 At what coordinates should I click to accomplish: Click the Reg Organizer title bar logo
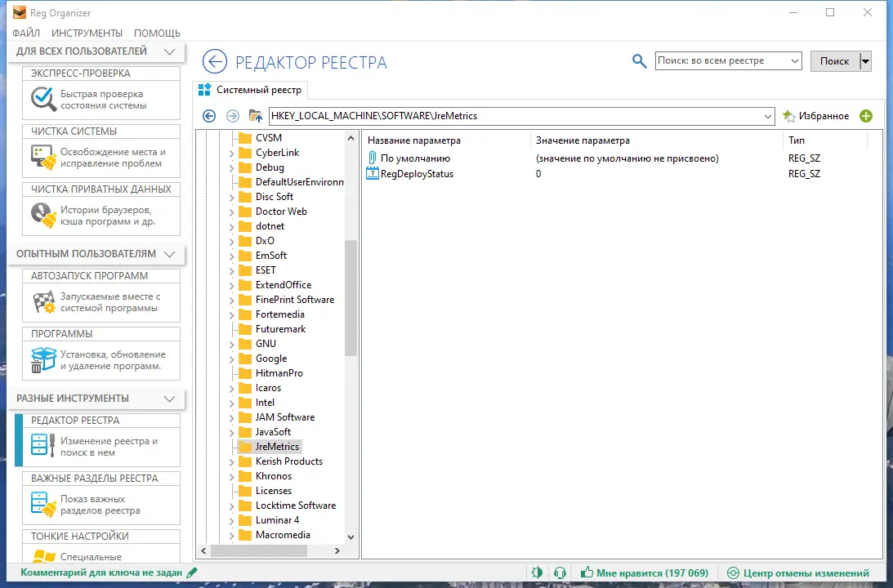(x=20, y=12)
